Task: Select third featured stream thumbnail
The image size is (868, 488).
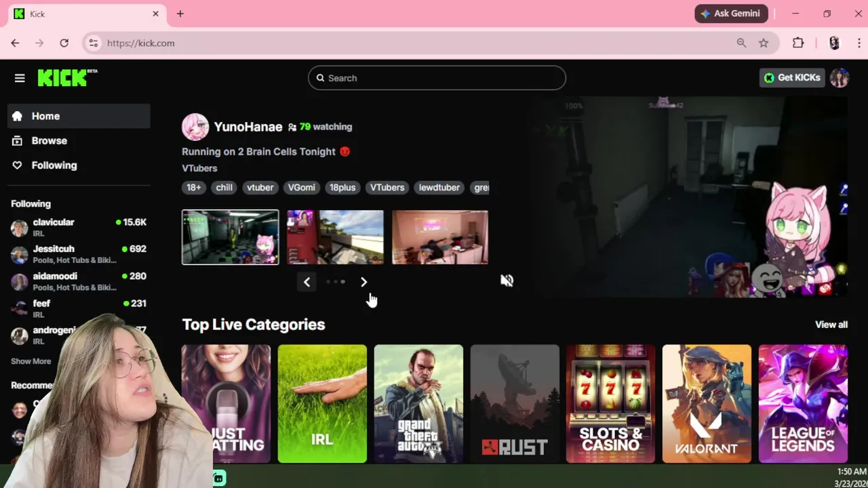Action: [x=439, y=237]
